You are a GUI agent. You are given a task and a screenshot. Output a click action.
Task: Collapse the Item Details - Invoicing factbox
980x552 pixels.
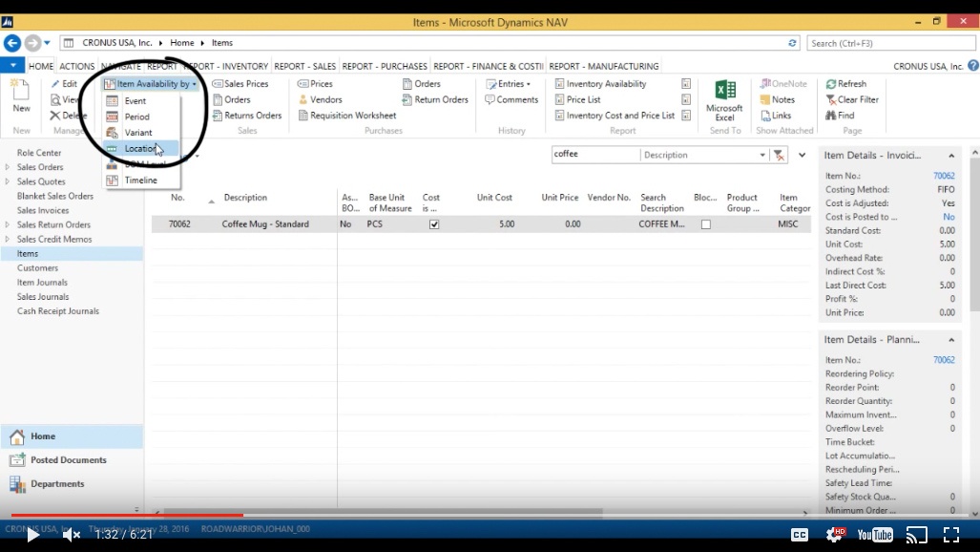951,156
